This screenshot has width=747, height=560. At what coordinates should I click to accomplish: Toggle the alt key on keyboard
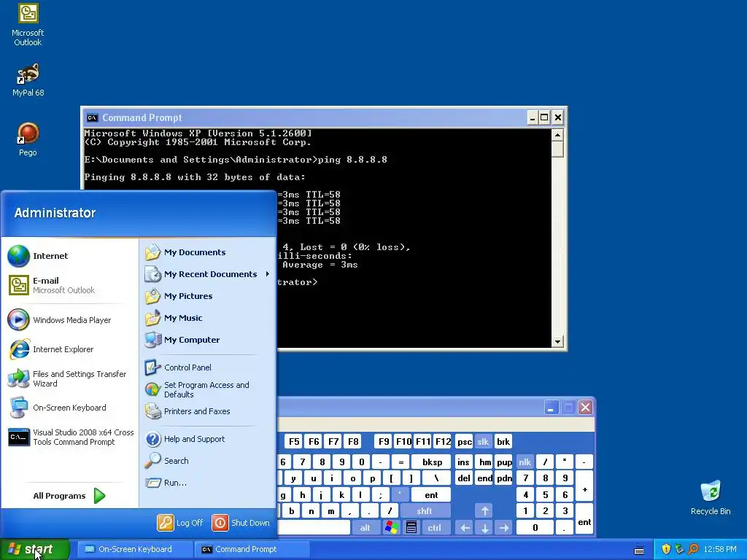click(365, 528)
